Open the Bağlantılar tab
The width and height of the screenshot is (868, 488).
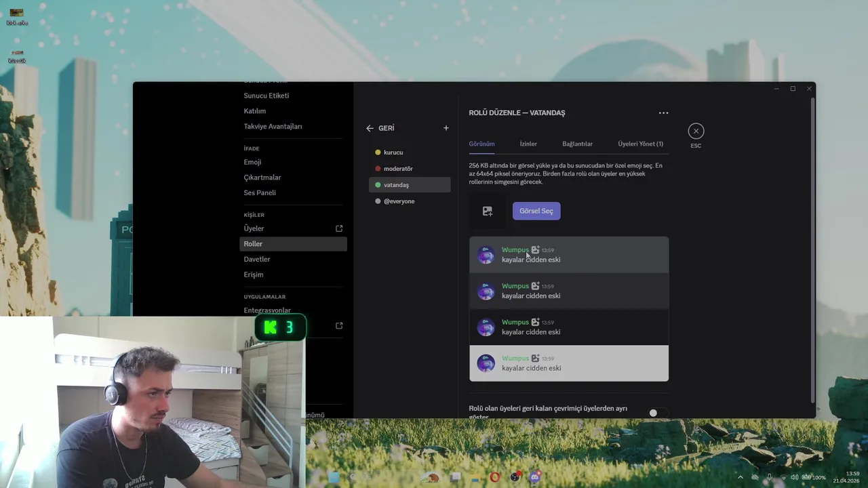(x=577, y=144)
